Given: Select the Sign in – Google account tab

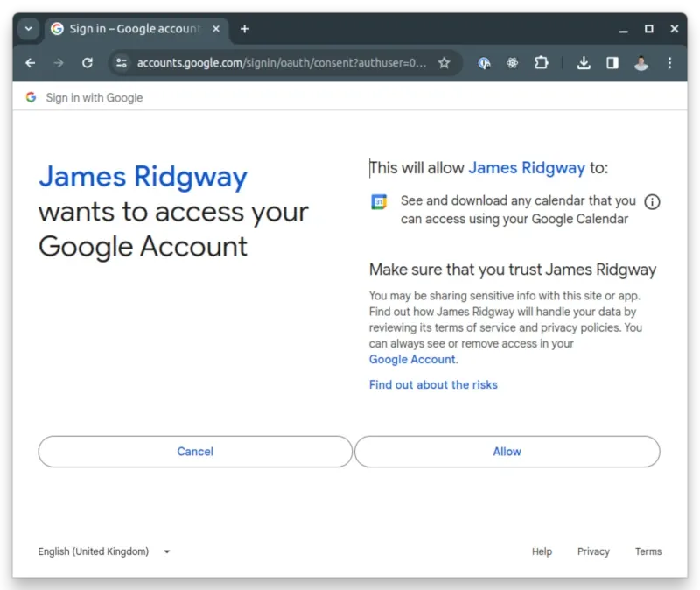Looking at the screenshot, I should click(x=136, y=29).
